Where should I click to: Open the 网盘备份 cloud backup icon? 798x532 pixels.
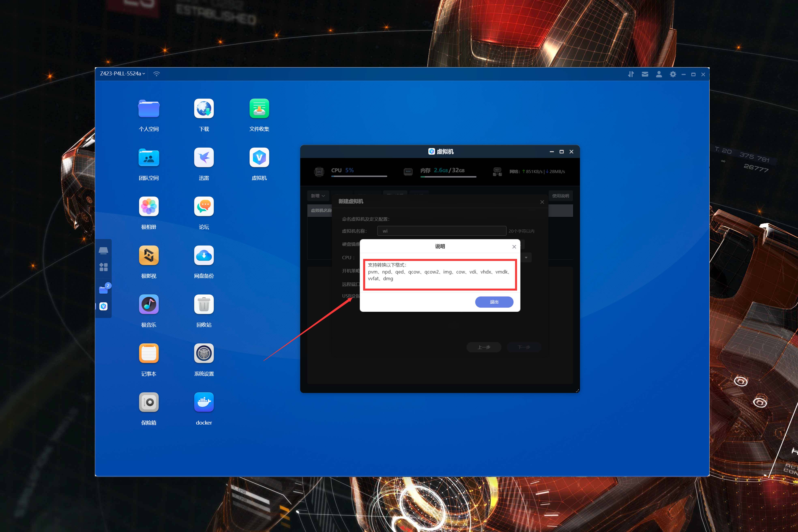[204, 255]
